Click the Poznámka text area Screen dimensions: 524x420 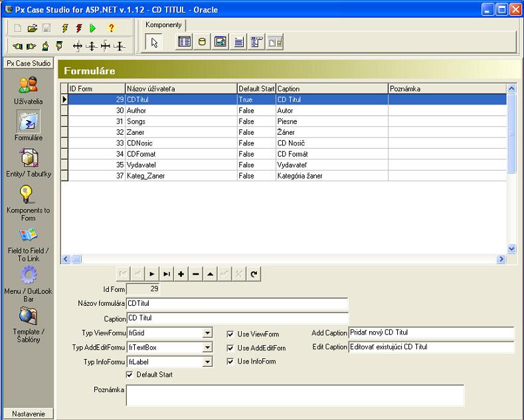(295, 395)
